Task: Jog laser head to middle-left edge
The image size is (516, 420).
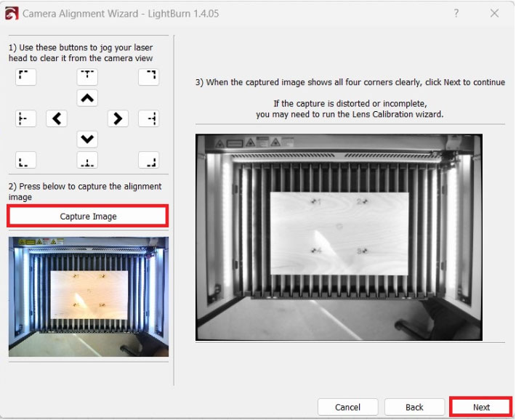Action: [x=25, y=118]
